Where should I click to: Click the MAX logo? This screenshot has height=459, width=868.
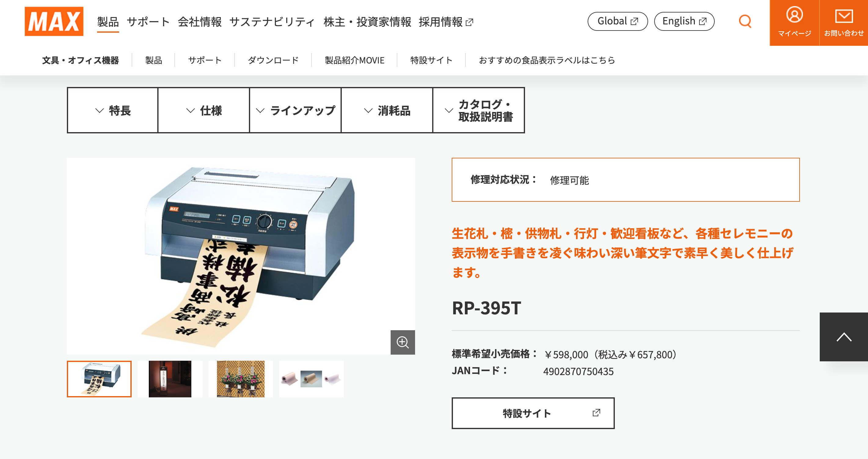coord(54,21)
